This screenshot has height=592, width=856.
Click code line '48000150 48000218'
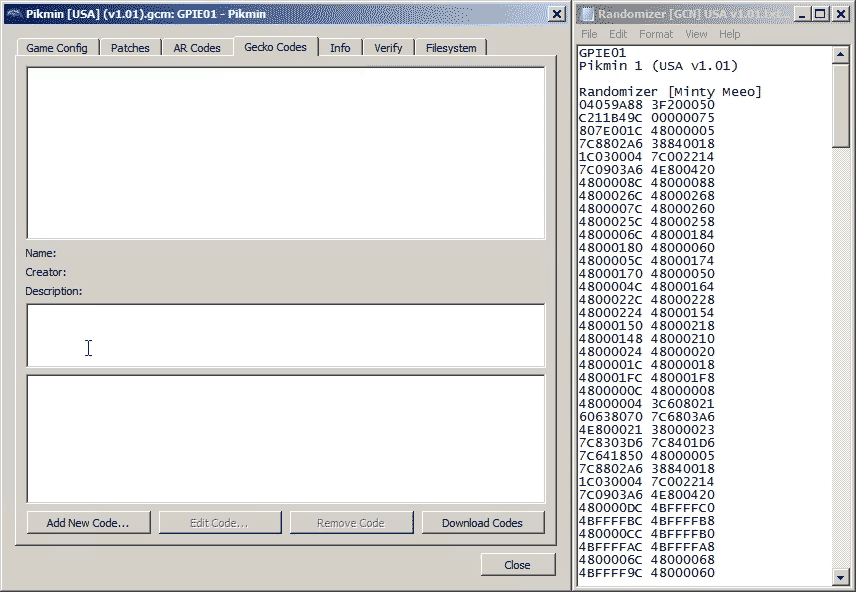click(x=646, y=326)
